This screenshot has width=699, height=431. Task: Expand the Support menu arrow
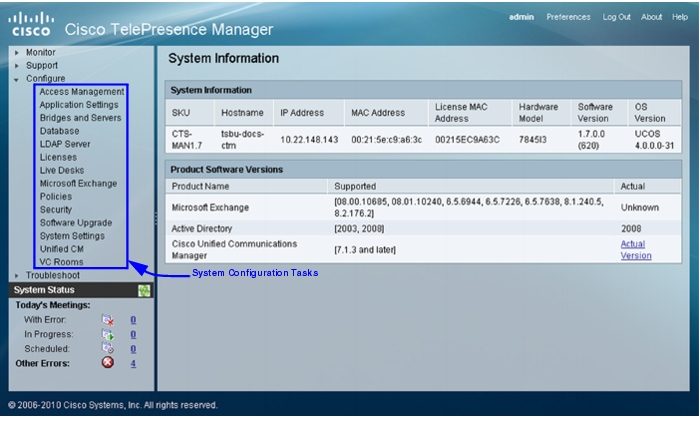[x=16, y=66]
